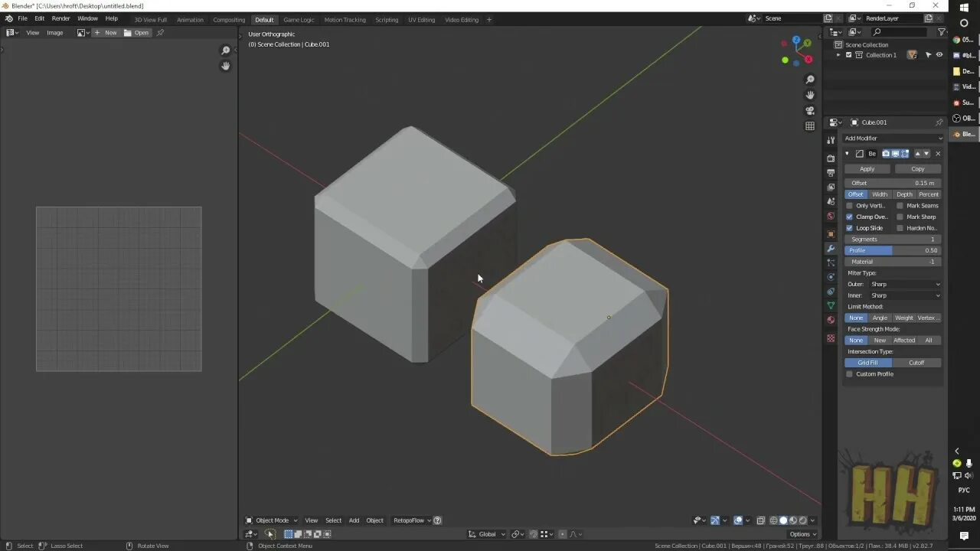Choose Cutoff as the intersection type

pyautogui.click(x=916, y=363)
